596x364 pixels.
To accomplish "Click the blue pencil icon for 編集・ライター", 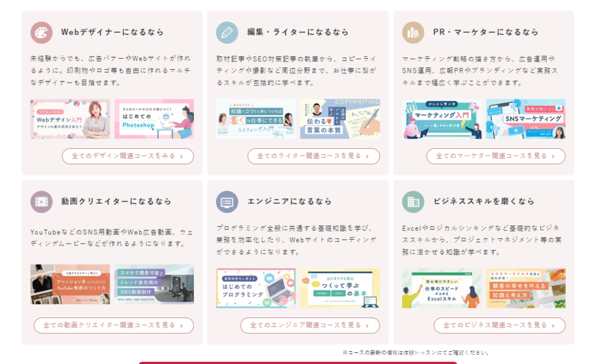I will click(227, 33).
